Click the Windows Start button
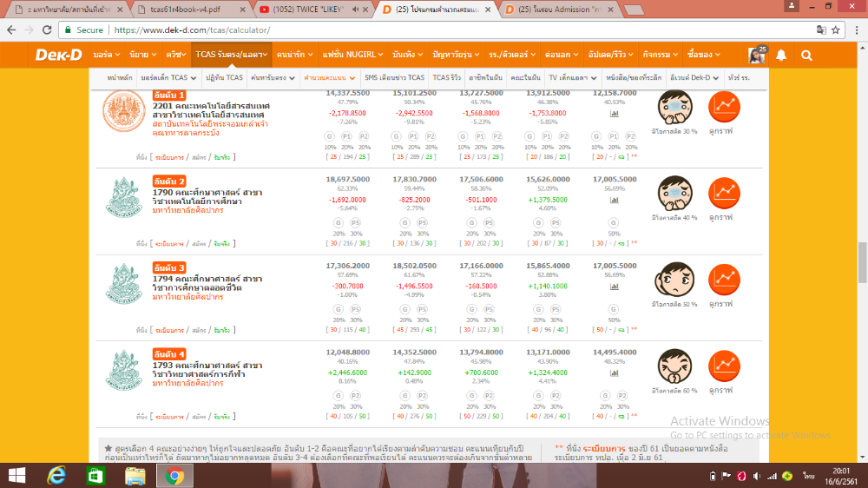The image size is (868, 488). click(x=18, y=475)
